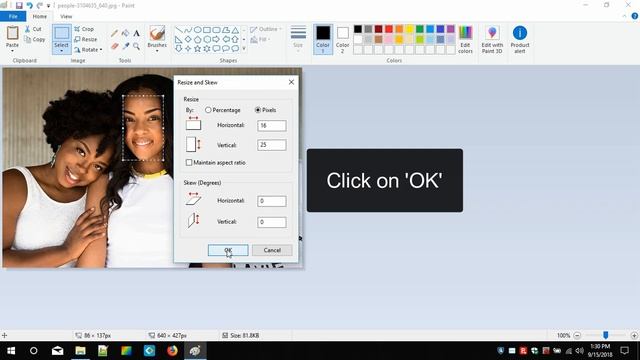This screenshot has height=360, width=640.
Task: Select the Magnifier tool
Action: (136, 46)
